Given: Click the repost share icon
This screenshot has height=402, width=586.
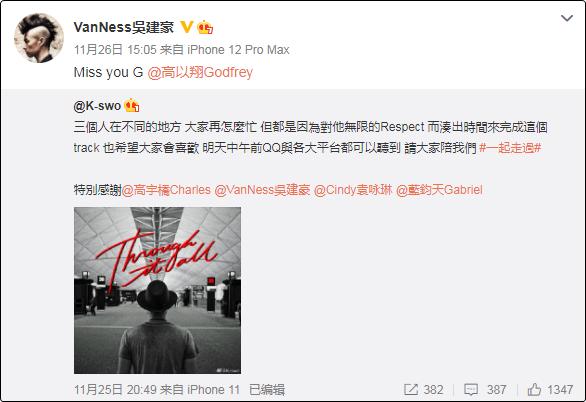Looking at the screenshot, I should point(411,390).
